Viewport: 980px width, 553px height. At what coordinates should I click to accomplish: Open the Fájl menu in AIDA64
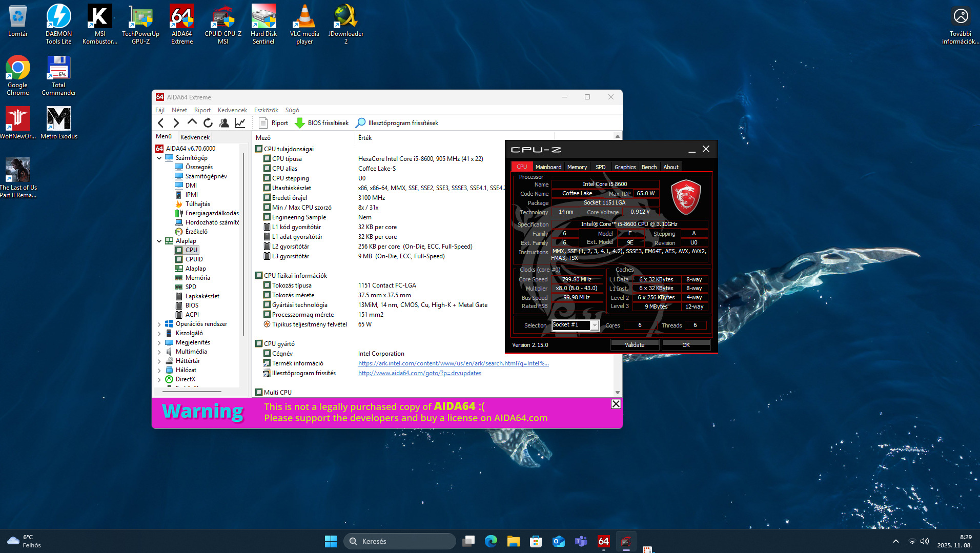tap(160, 110)
